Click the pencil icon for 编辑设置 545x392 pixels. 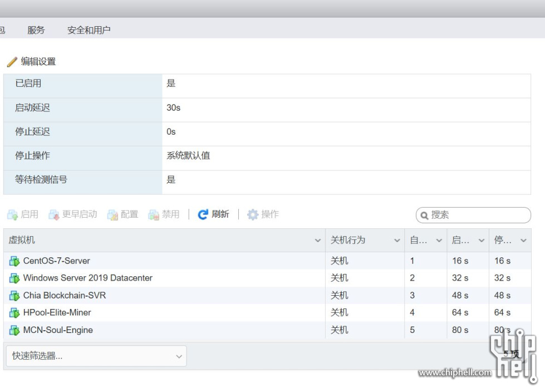coord(12,62)
